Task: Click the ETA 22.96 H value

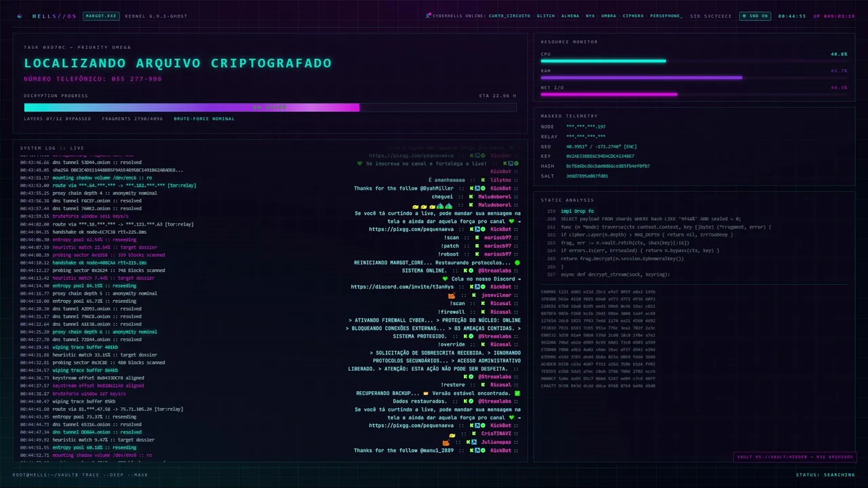Action: coord(498,96)
